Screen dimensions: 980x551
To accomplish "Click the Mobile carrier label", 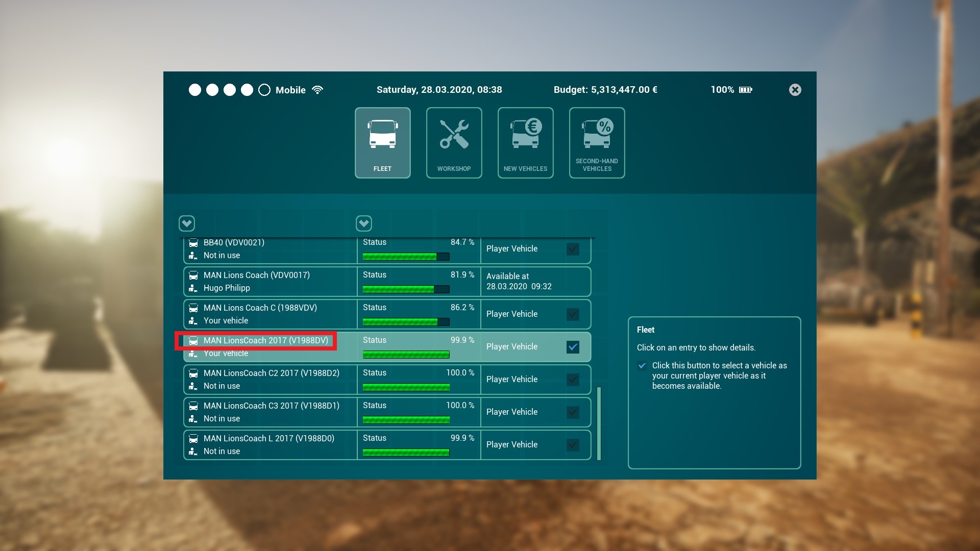I will [x=290, y=90].
